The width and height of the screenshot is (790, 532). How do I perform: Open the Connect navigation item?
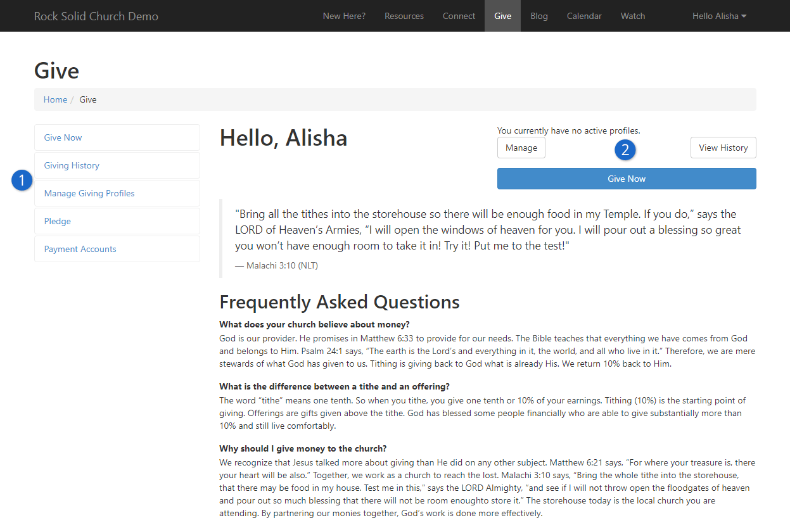coord(459,16)
